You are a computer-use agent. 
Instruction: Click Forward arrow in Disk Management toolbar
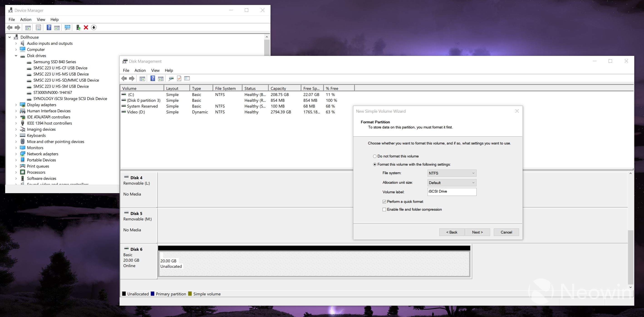132,79
